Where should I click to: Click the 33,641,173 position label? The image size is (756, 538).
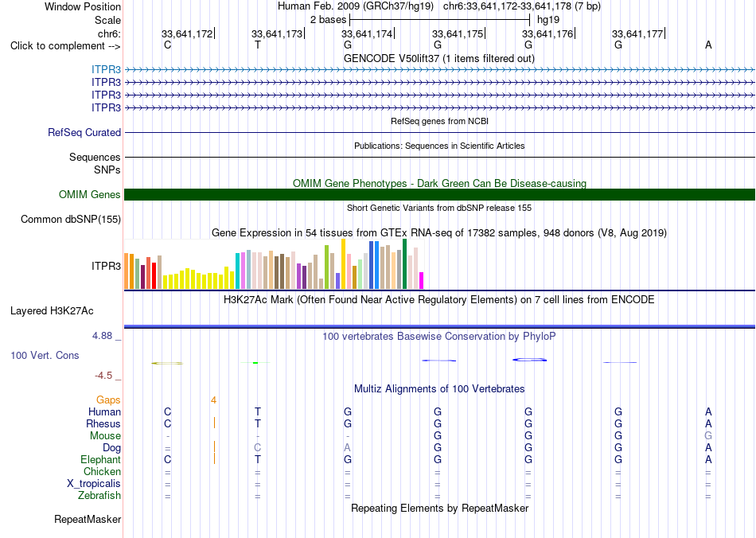(277, 33)
